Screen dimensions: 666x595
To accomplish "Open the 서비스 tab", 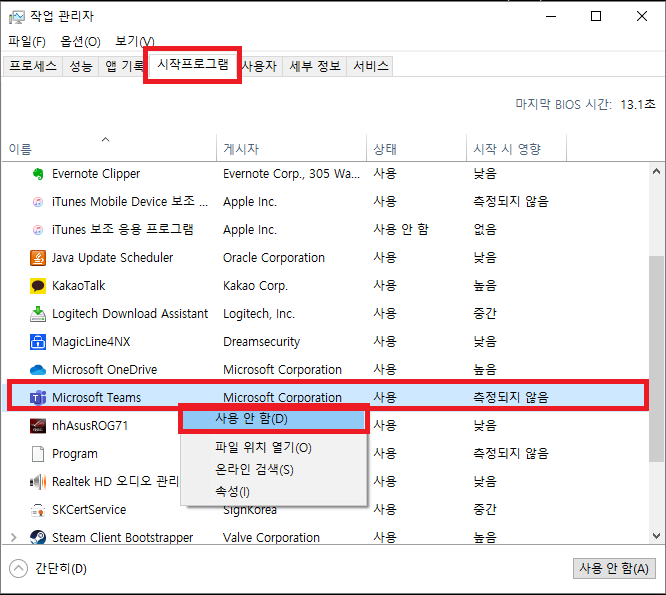I will click(x=371, y=66).
